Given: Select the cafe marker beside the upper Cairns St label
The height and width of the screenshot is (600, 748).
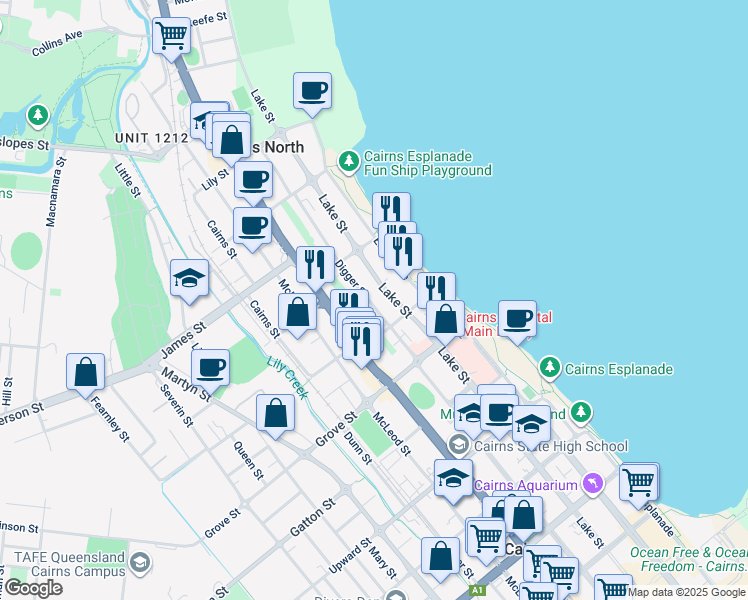Looking at the screenshot, I should coord(252,227).
